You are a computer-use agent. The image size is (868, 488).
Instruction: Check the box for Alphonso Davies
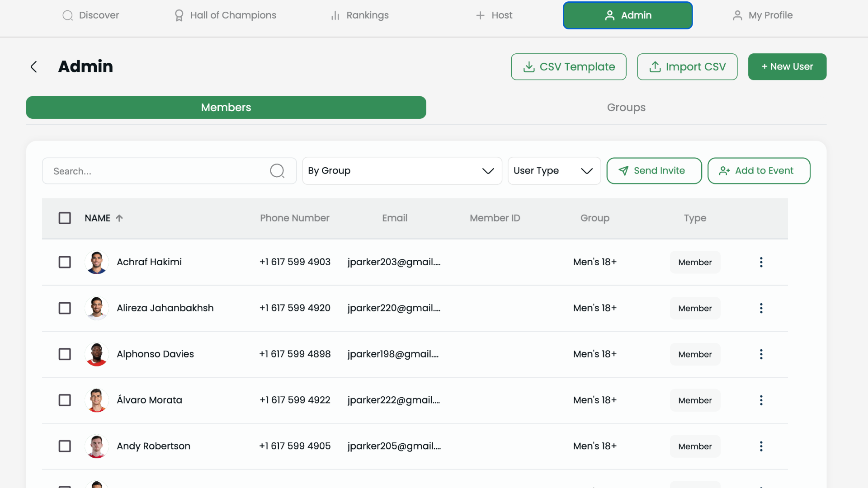tap(65, 354)
